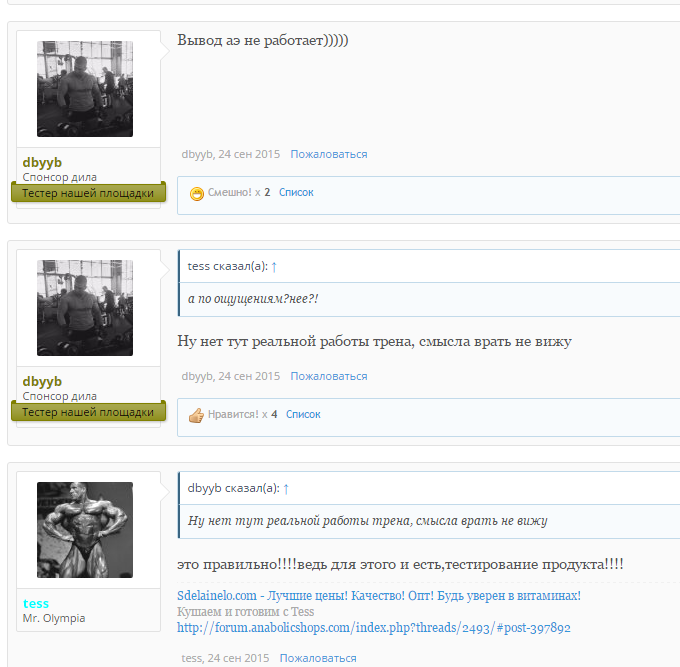The height and width of the screenshot is (667, 680).
Task: Open "dbyyb, 24 сен 2015" permalink in the first post
Action: pyautogui.click(x=230, y=154)
